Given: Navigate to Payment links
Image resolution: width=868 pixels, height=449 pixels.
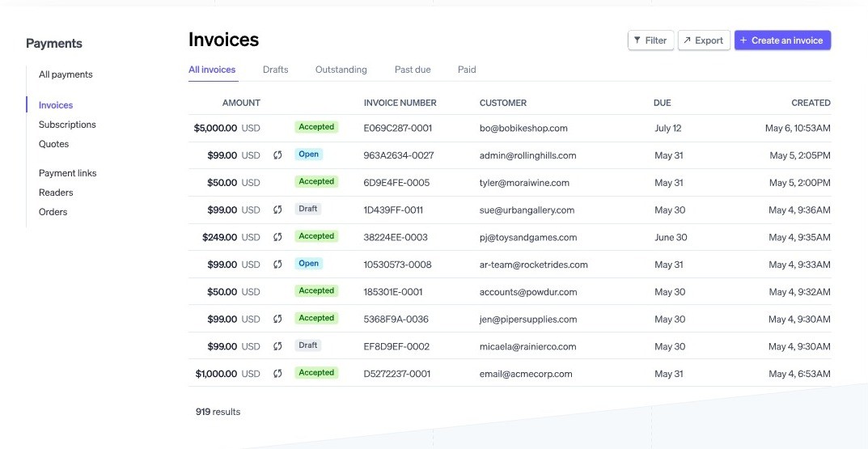Looking at the screenshot, I should (67, 173).
